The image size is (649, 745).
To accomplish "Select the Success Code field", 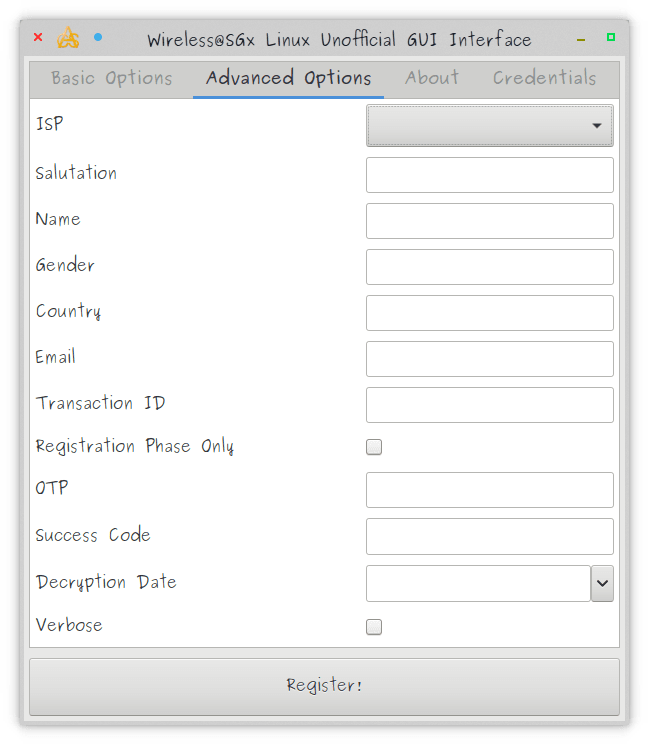I will click(x=490, y=536).
